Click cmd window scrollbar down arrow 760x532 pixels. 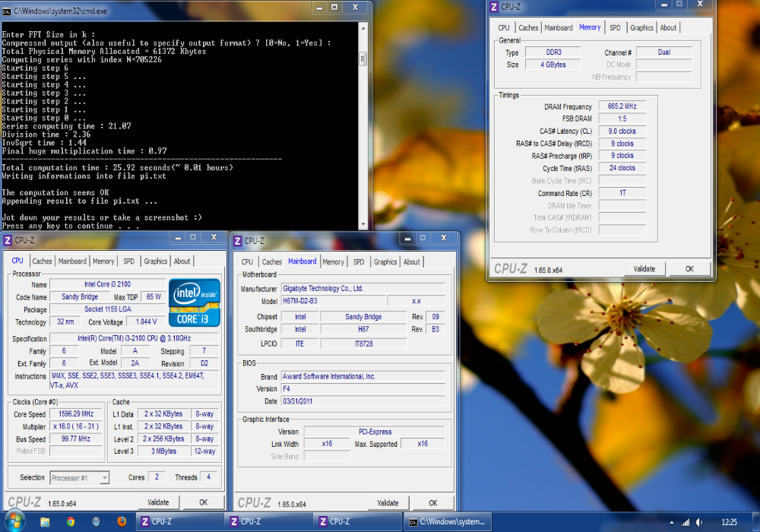tap(363, 224)
